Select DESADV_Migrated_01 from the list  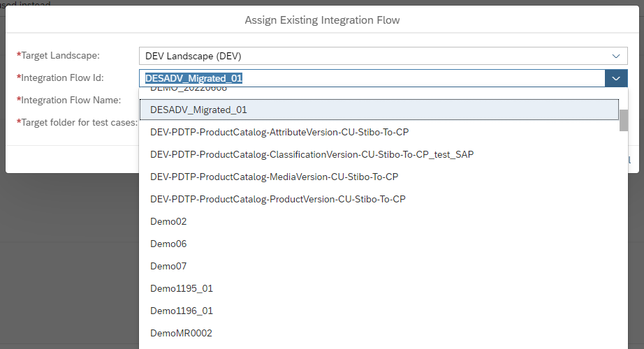coord(198,110)
